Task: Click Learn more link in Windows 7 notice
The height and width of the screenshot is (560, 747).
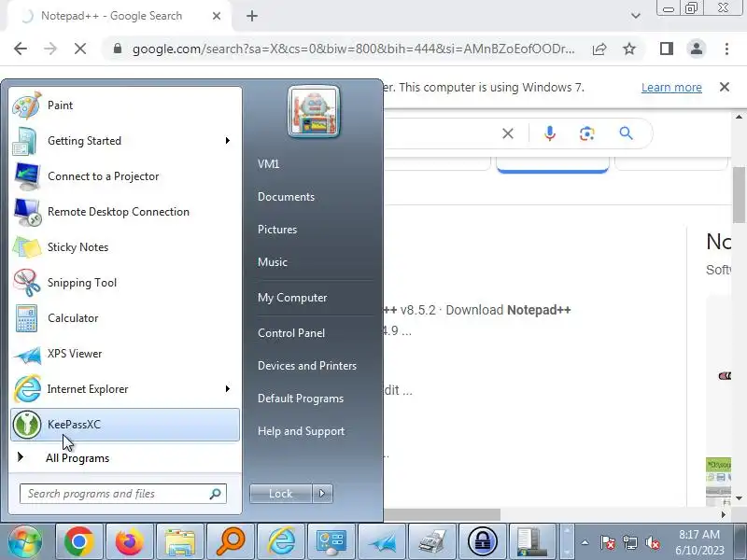Action: 671,88
